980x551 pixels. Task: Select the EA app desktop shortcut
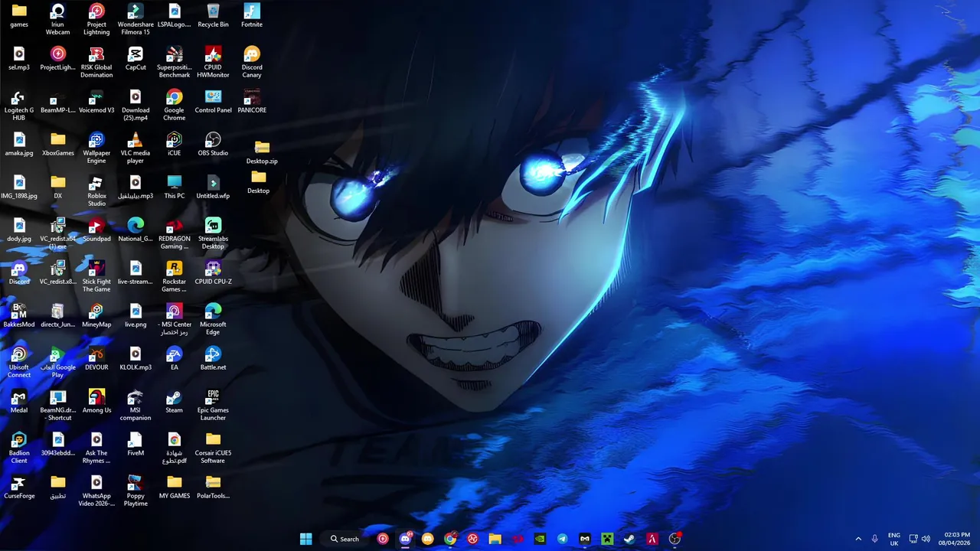tap(175, 359)
